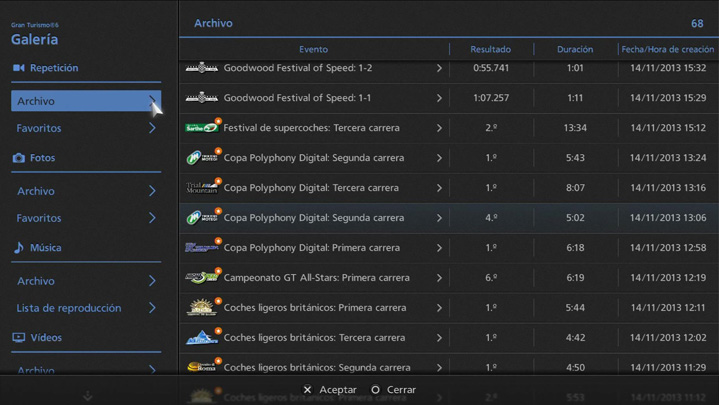Select Favoritos under the Fotos section

[x=39, y=218]
